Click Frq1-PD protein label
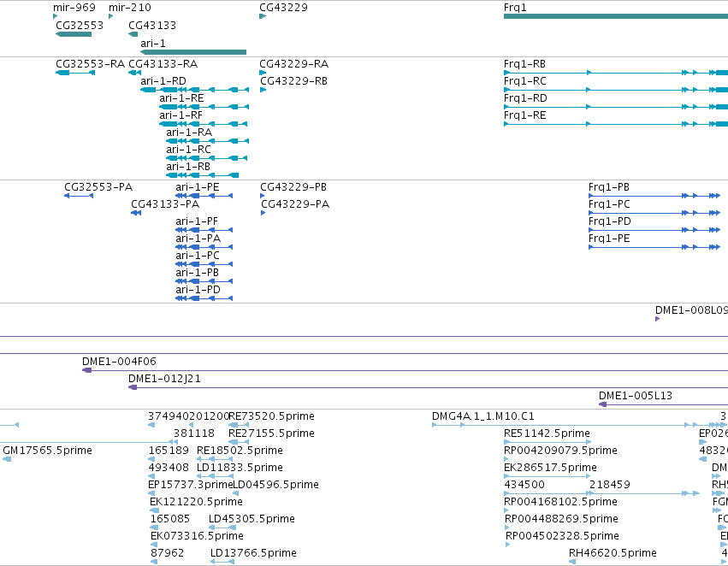Viewport: 728px width, 566px height. pyautogui.click(x=610, y=221)
